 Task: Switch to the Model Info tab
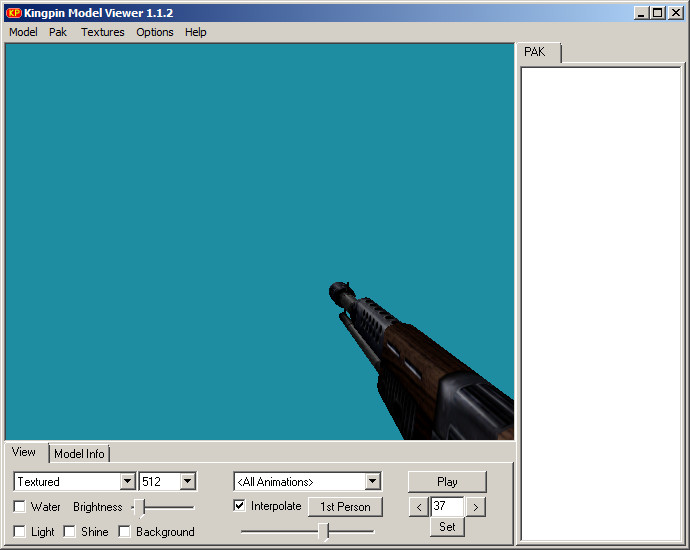[x=79, y=454]
